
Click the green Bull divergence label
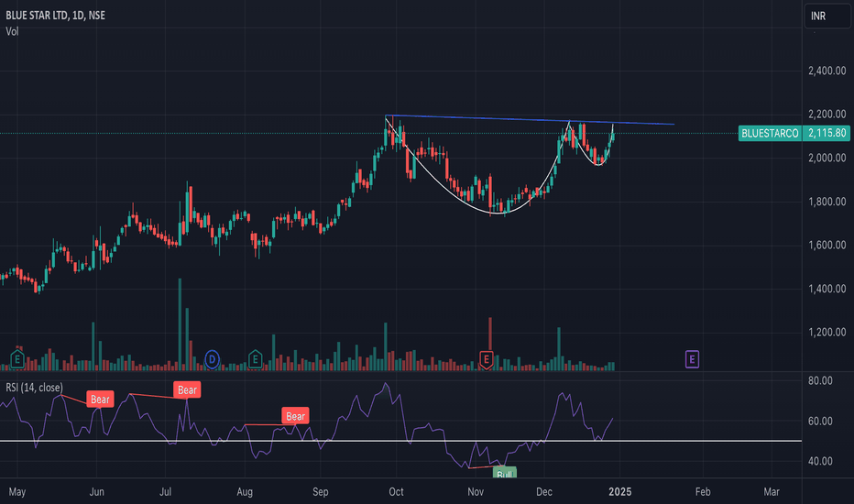point(504,473)
